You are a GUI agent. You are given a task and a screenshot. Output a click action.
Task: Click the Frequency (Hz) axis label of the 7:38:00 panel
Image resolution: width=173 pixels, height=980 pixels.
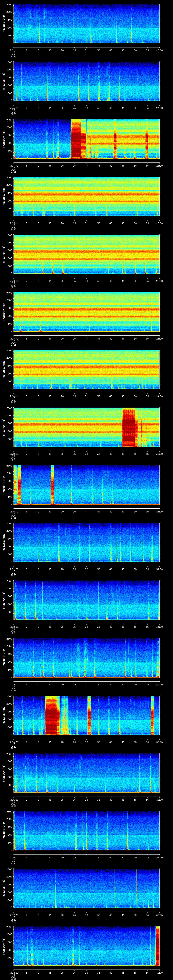point(4,946)
